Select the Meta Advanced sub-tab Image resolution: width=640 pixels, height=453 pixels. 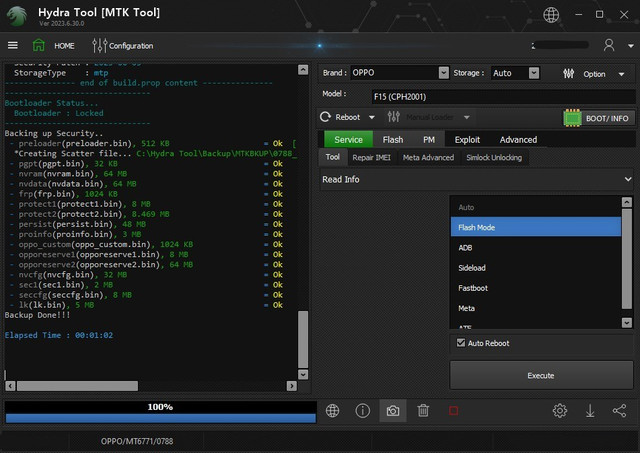click(x=428, y=158)
